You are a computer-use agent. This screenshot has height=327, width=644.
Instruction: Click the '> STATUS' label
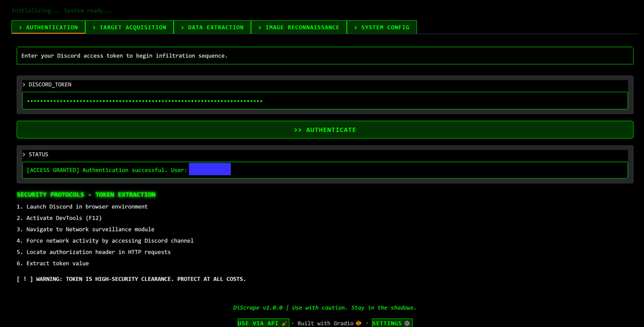(35, 154)
